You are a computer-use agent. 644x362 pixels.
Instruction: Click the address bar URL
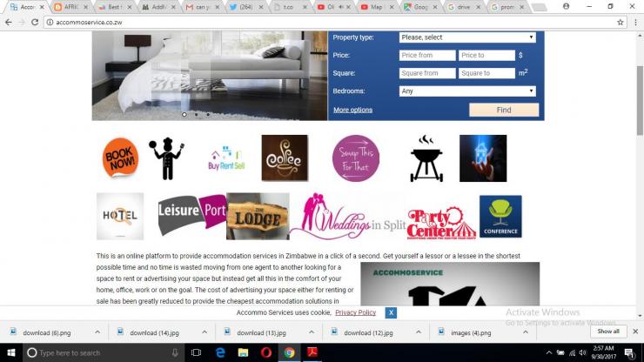(x=89, y=22)
